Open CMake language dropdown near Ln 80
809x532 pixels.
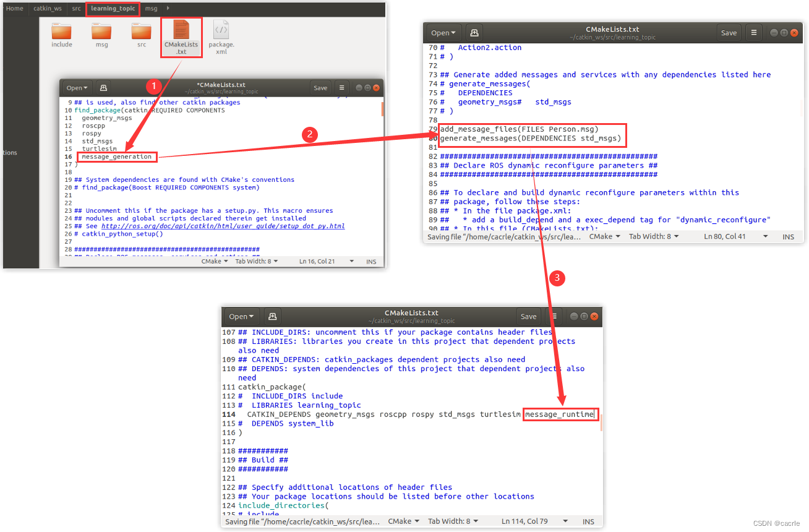pos(604,236)
